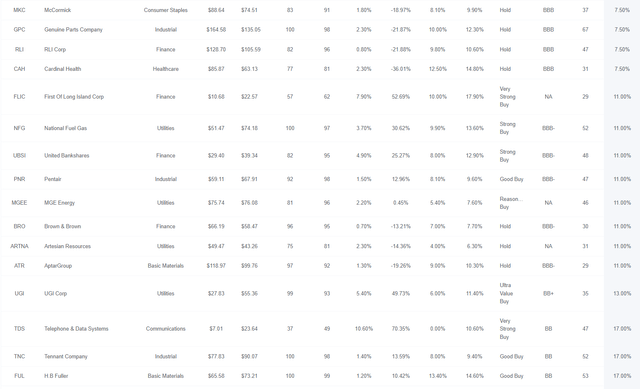The image size is (640, 389).
Task: Open the Artesian Resources entry
Action: 67,246
